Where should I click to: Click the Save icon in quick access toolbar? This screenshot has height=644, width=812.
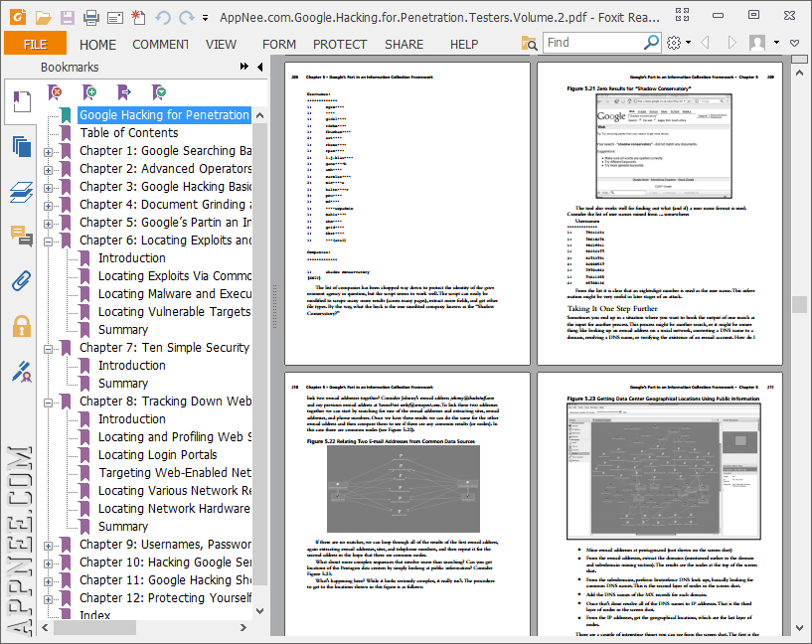click(x=68, y=18)
